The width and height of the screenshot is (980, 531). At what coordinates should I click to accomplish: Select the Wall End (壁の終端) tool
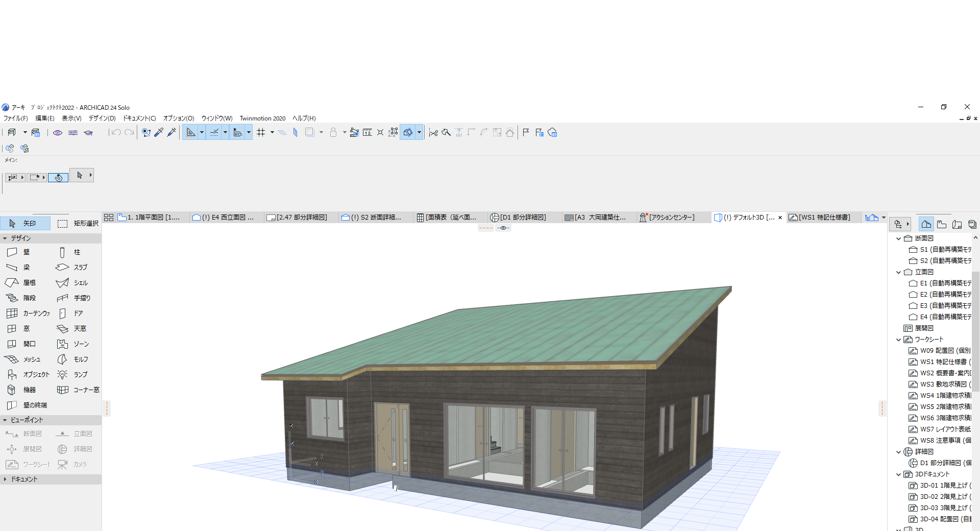[27, 405]
